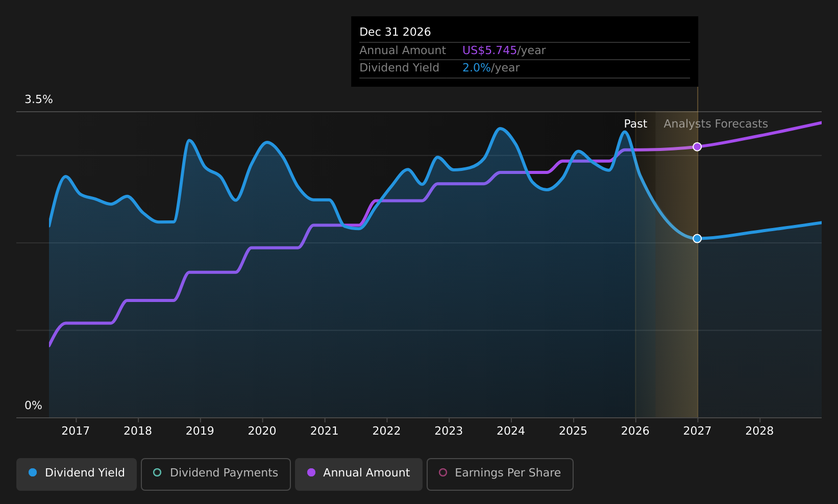838x504 pixels.
Task: Click the blue Dividend Yield marker at 2027
Action: [697, 239]
